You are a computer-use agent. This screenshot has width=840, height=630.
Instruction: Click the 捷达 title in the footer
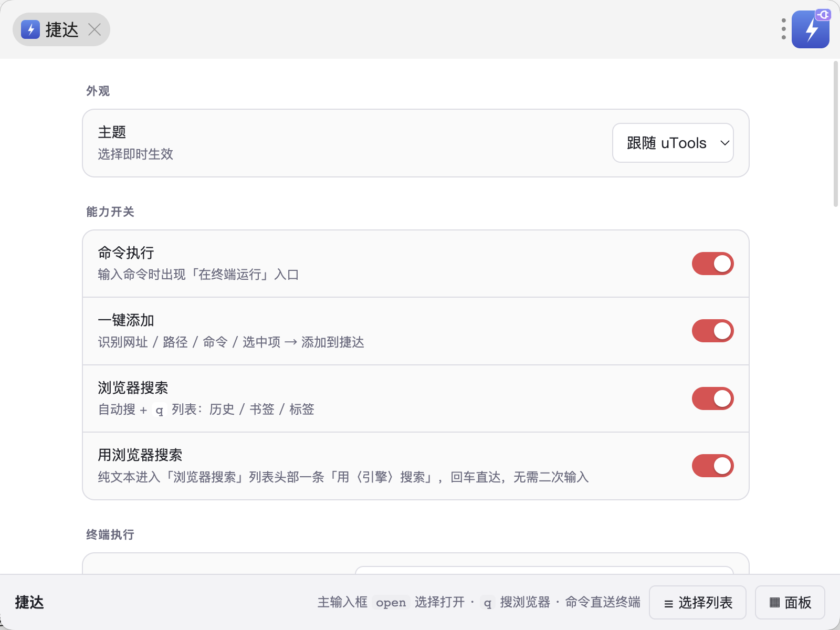coord(29,603)
